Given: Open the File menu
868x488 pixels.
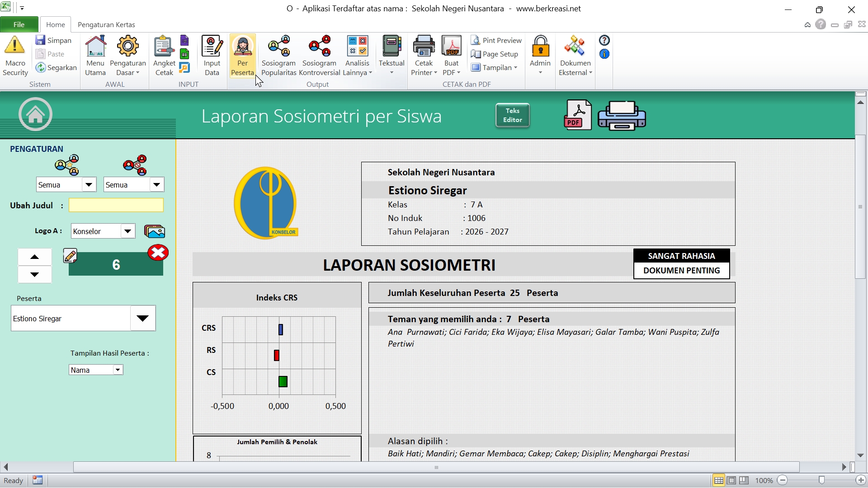Looking at the screenshot, I should click(x=19, y=24).
